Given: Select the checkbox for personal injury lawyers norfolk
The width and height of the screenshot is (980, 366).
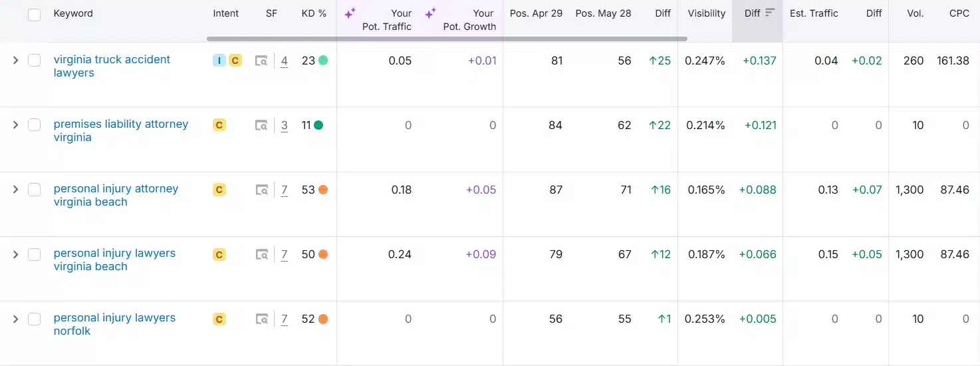Looking at the screenshot, I should [34, 319].
